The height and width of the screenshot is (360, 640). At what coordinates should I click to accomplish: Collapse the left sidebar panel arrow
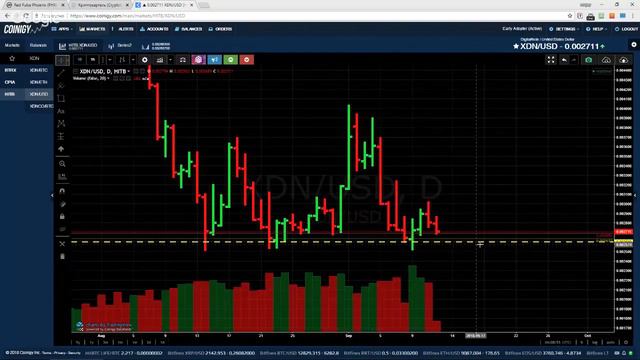(52, 196)
